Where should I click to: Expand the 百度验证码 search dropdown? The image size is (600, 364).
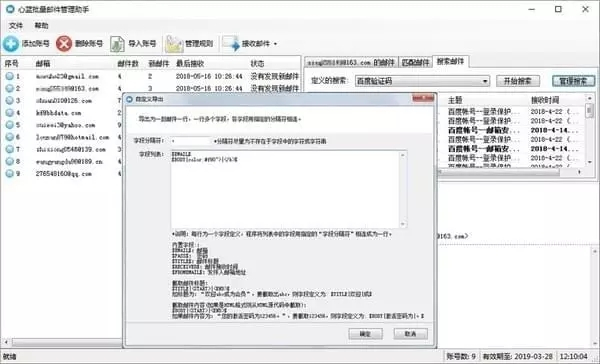coord(485,81)
